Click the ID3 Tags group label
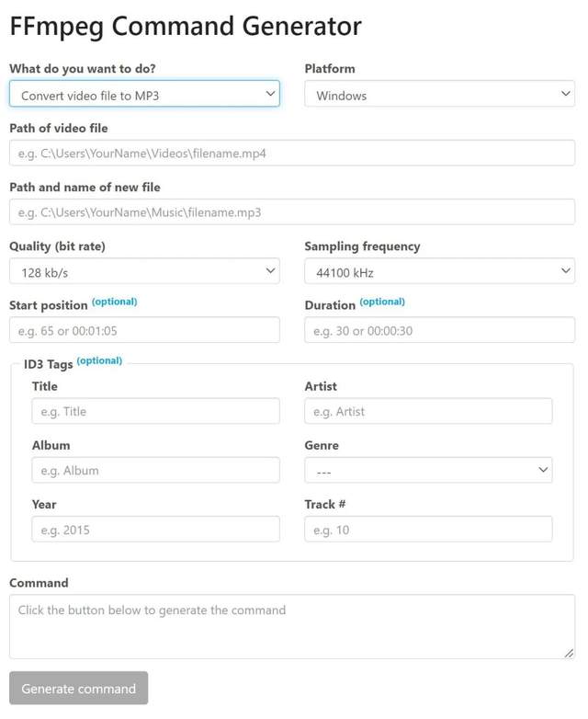Image resolution: width=588 pixels, height=719 pixels. click(49, 364)
